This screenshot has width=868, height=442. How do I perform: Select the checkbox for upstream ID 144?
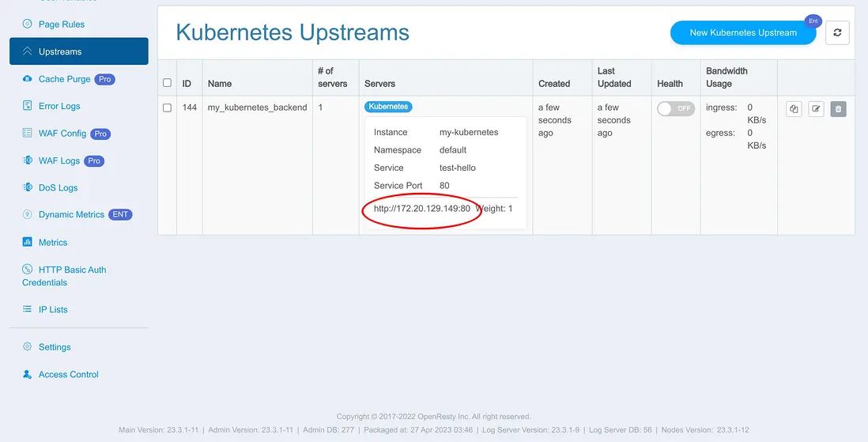[x=167, y=108]
